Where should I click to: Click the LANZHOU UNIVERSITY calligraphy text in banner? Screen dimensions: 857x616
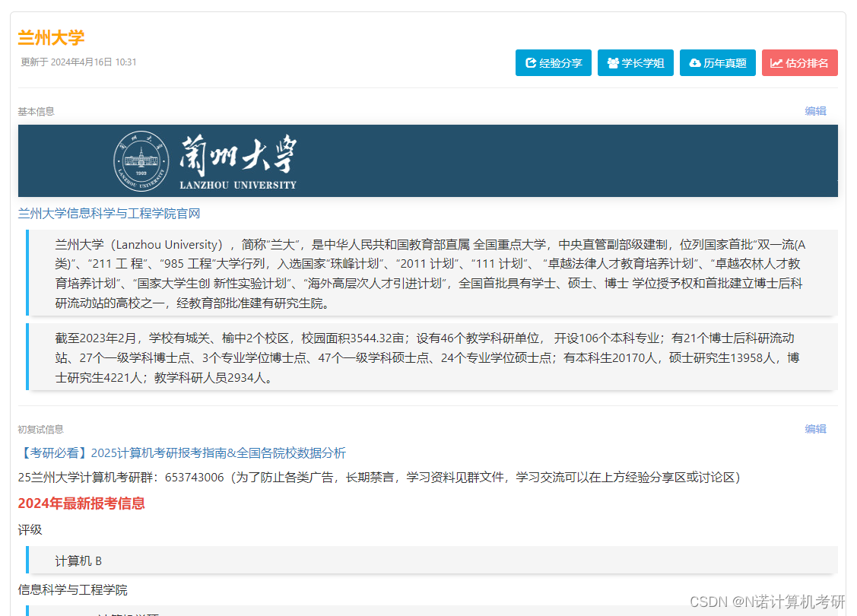(x=238, y=162)
